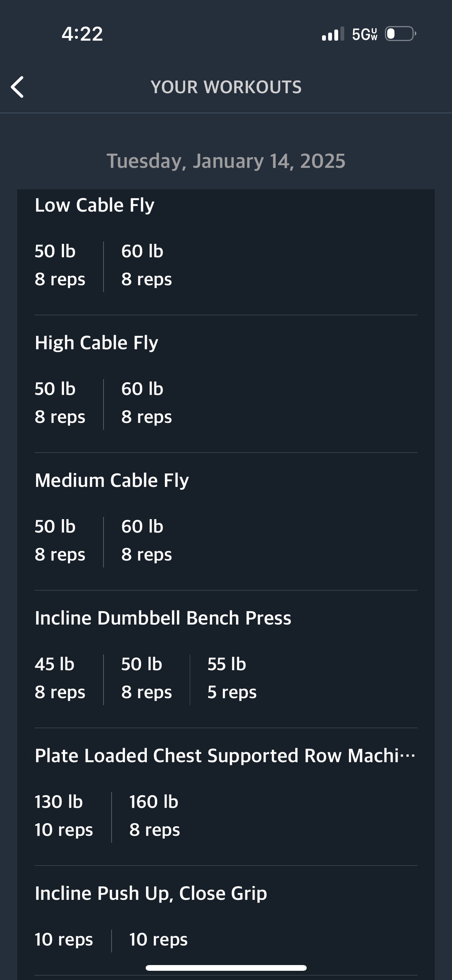Select the 160 lb 8 reps set
452x980 pixels.
[155, 816]
